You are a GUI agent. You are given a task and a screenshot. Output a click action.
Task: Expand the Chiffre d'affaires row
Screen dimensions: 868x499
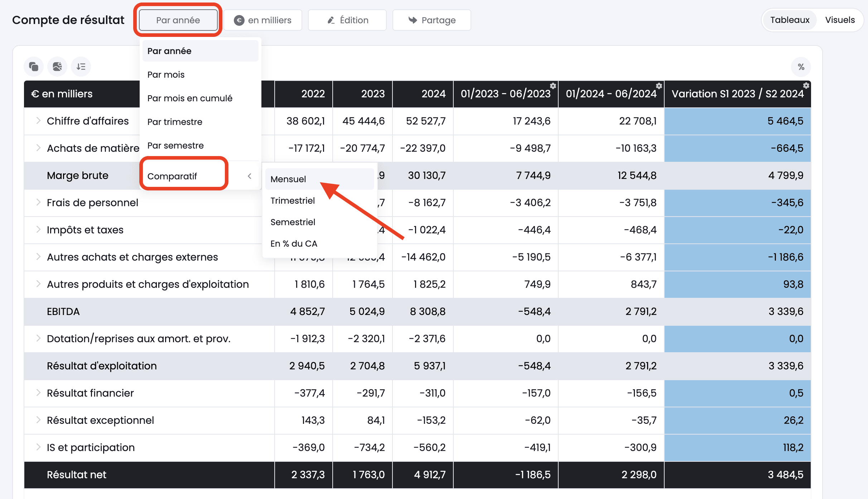[38, 121]
